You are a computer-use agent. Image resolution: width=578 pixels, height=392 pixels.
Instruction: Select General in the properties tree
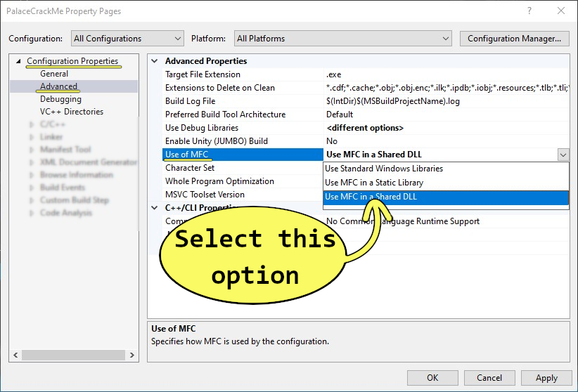coord(54,74)
